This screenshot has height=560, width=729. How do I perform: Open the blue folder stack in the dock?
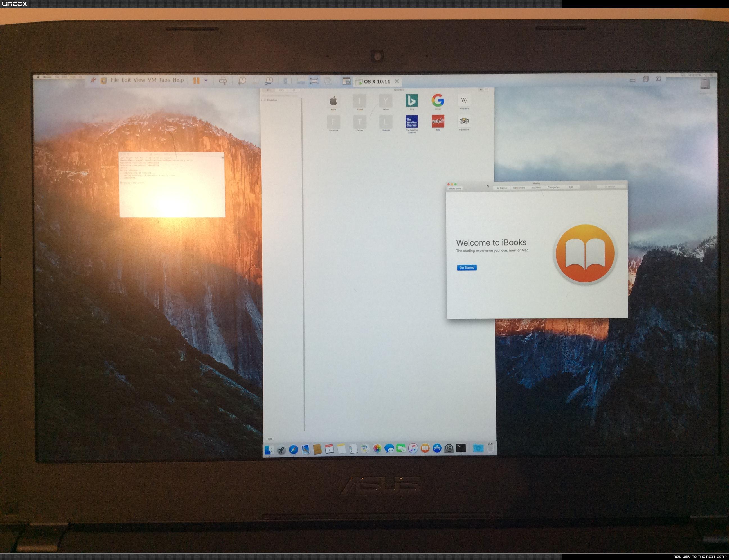click(x=478, y=448)
